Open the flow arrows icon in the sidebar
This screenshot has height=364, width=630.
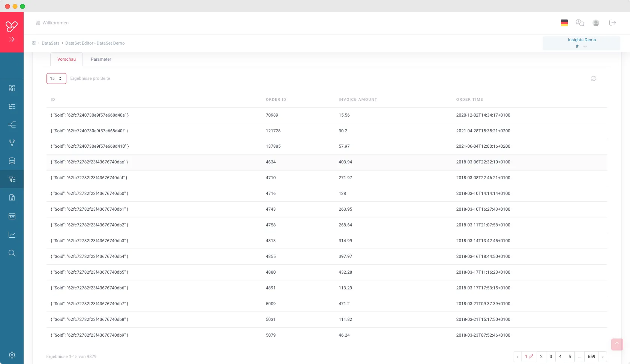pos(12,124)
